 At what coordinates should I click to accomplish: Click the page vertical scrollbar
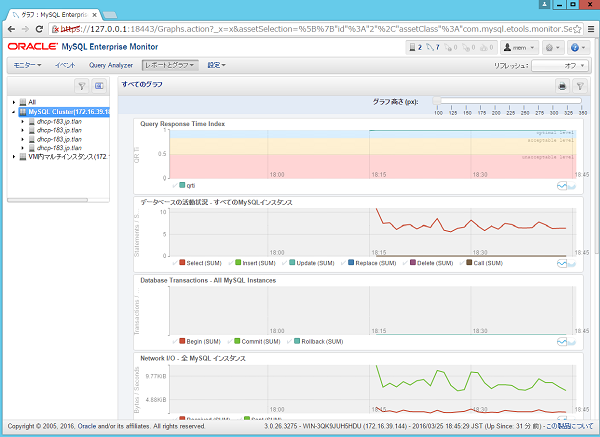click(x=597, y=145)
